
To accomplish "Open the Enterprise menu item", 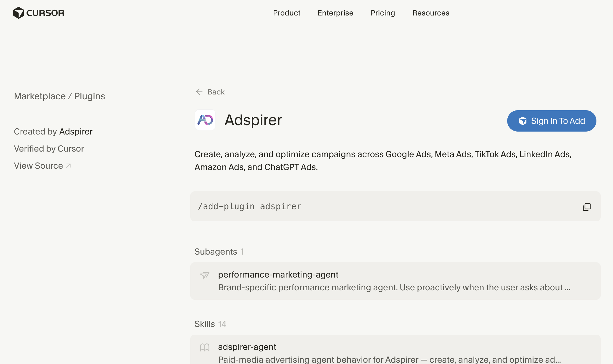I will click(x=335, y=13).
